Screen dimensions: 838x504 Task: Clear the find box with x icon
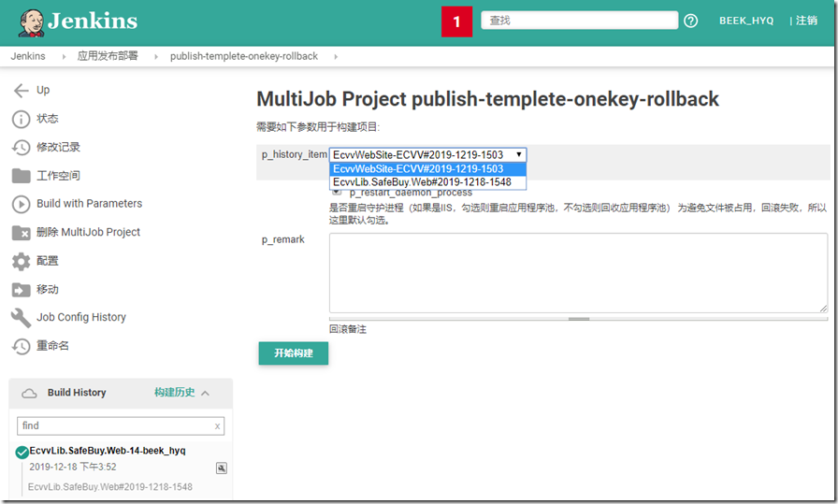217,426
